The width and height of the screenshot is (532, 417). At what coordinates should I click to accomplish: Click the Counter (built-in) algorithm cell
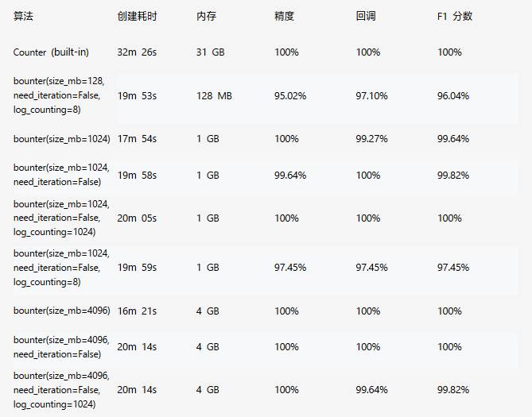point(51,52)
